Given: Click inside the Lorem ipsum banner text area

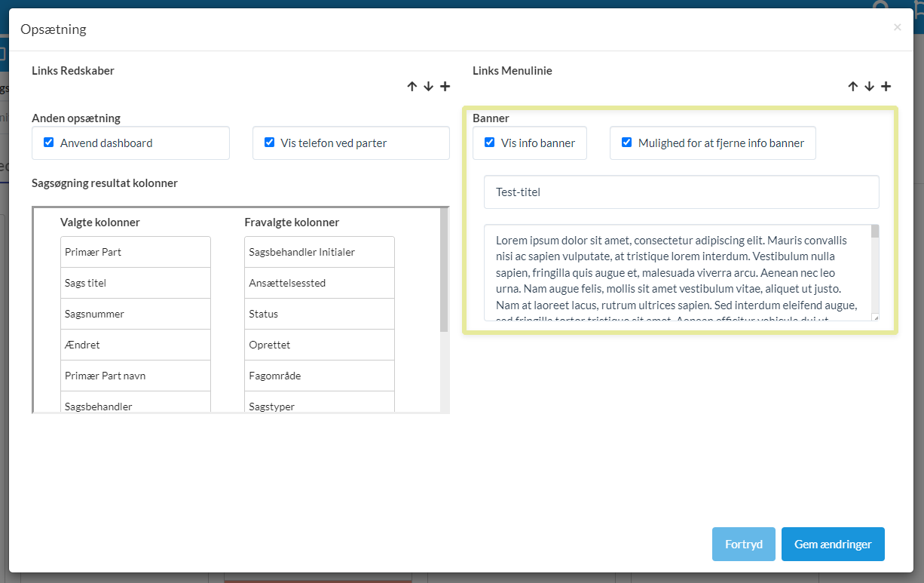Looking at the screenshot, I should [x=677, y=272].
